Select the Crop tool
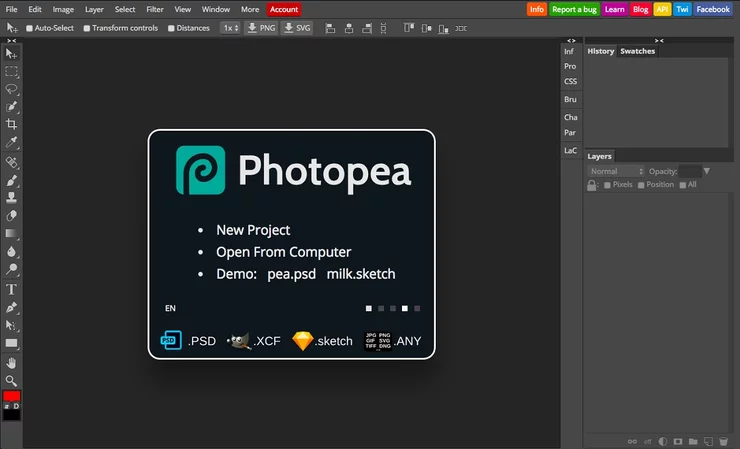This screenshot has height=449, width=740. click(11, 124)
